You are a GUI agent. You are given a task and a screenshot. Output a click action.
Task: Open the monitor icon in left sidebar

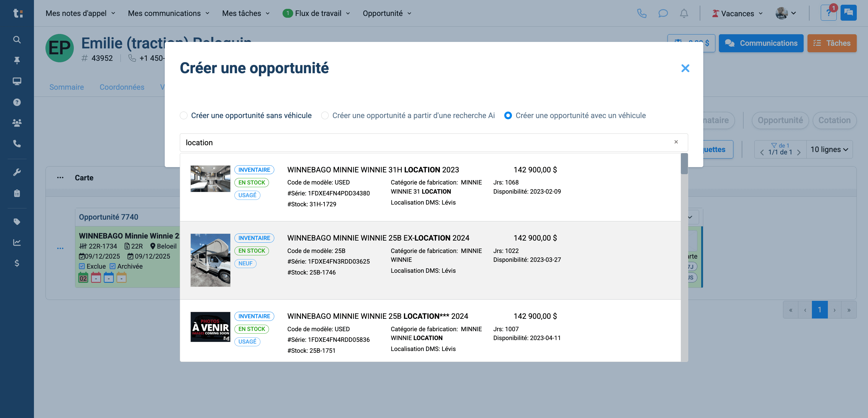[17, 81]
